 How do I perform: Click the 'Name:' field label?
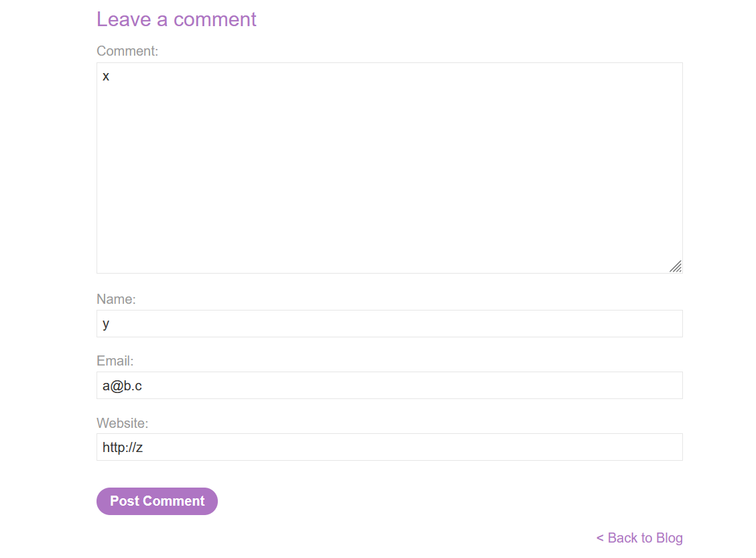[x=116, y=299]
